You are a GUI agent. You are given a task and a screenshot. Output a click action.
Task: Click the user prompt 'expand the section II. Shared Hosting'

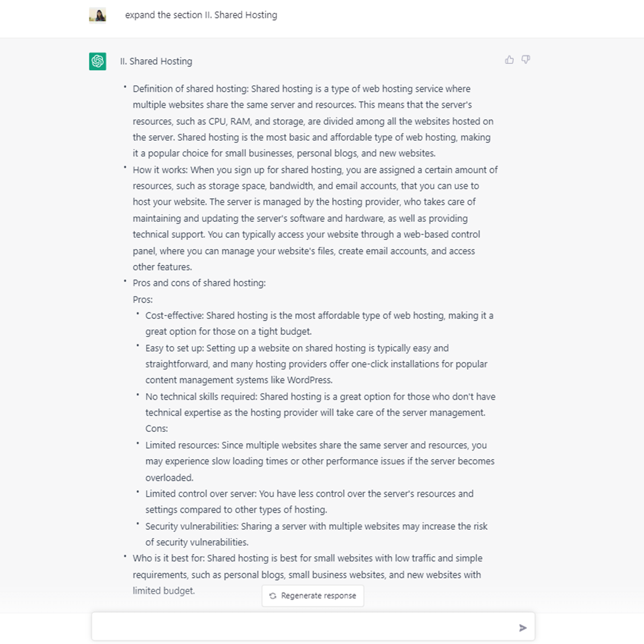point(201,15)
